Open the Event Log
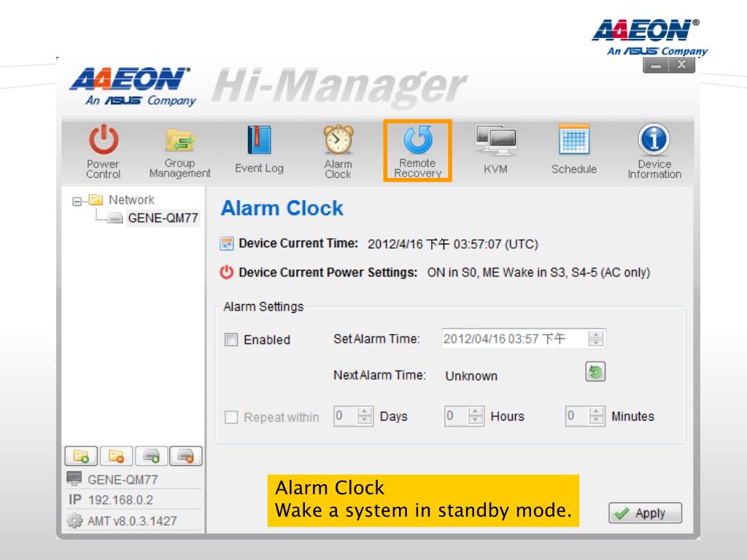This screenshot has height=560, width=747. pyautogui.click(x=259, y=149)
